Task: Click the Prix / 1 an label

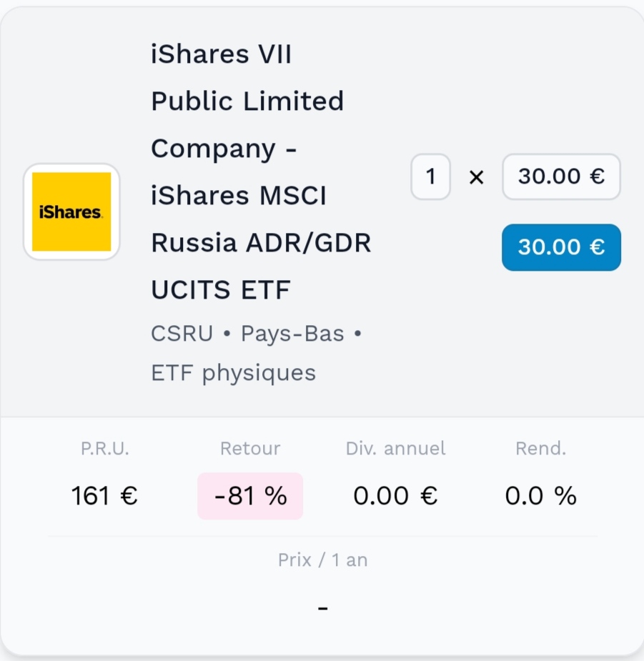Action: [322, 560]
